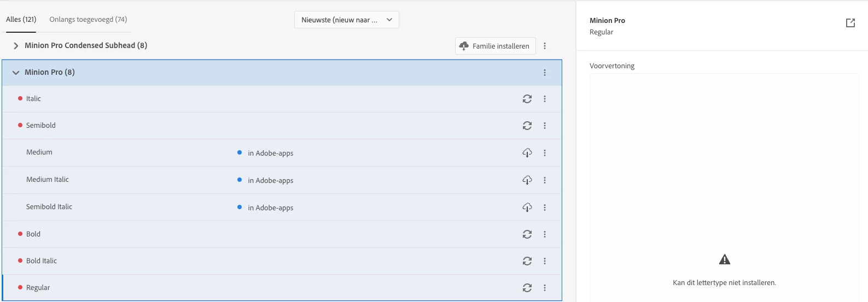Click the sync icon for Semibold
Image resolution: width=868 pixels, height=302 pixels.
(527, 126)
